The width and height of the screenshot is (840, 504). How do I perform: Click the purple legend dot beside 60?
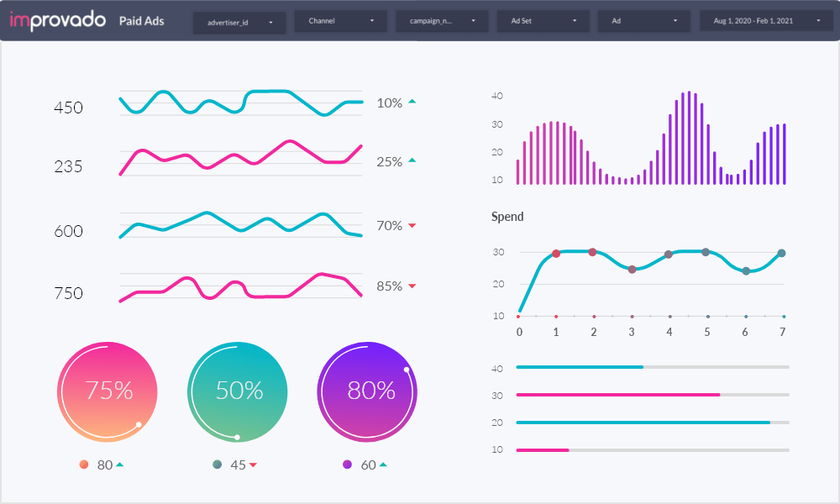tap(347, 465)
